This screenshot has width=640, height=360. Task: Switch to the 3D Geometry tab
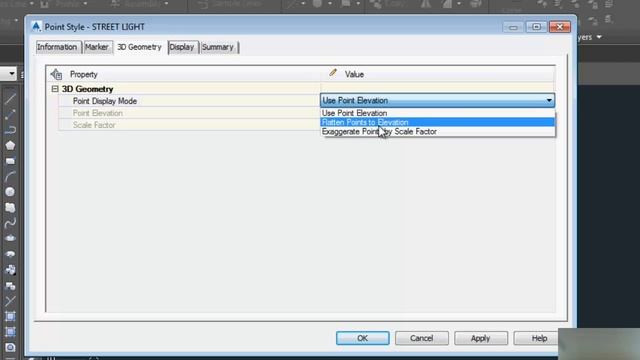point(140,47)
